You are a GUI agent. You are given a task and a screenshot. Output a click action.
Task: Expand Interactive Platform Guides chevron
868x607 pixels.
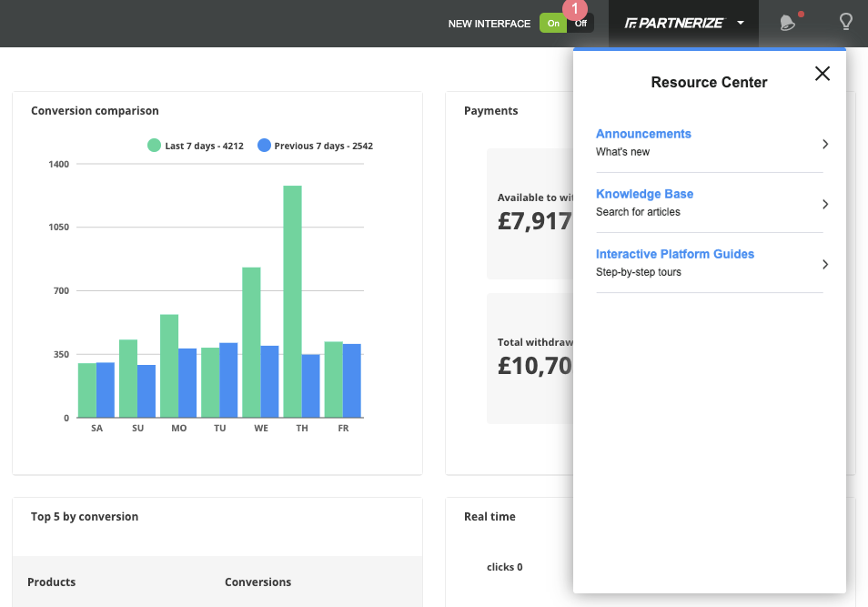click(825, 264)
